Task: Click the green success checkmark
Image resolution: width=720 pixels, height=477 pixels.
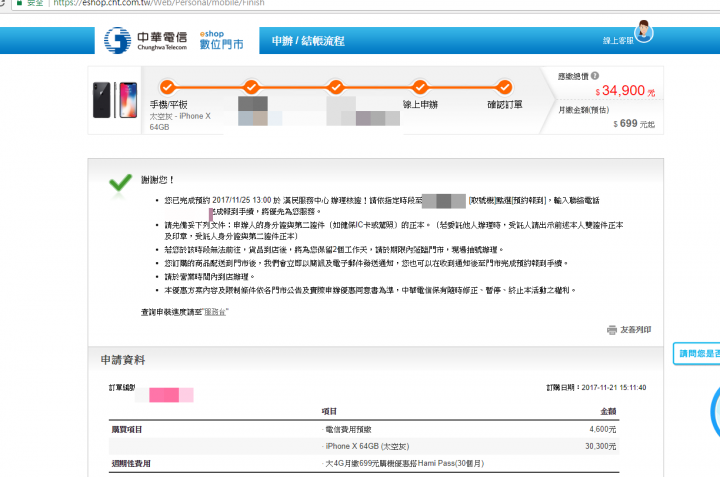Action: click(x=120, y=183)
